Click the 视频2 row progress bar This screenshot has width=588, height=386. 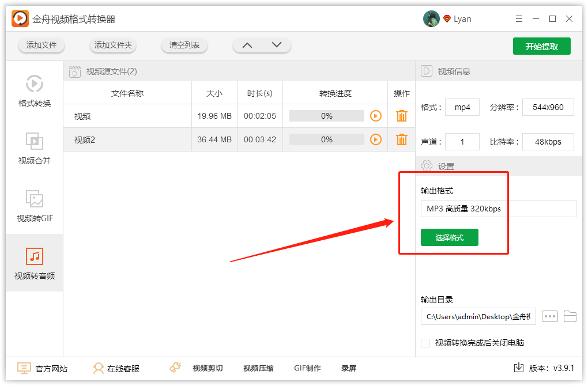tap(327, 139)
